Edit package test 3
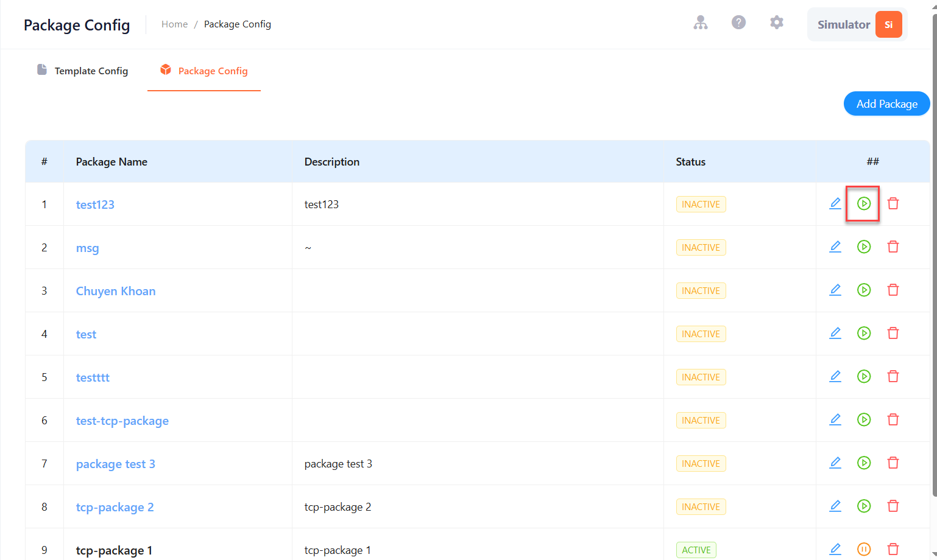The width and height of the screenshot is (937, 560). click(835, 463)
